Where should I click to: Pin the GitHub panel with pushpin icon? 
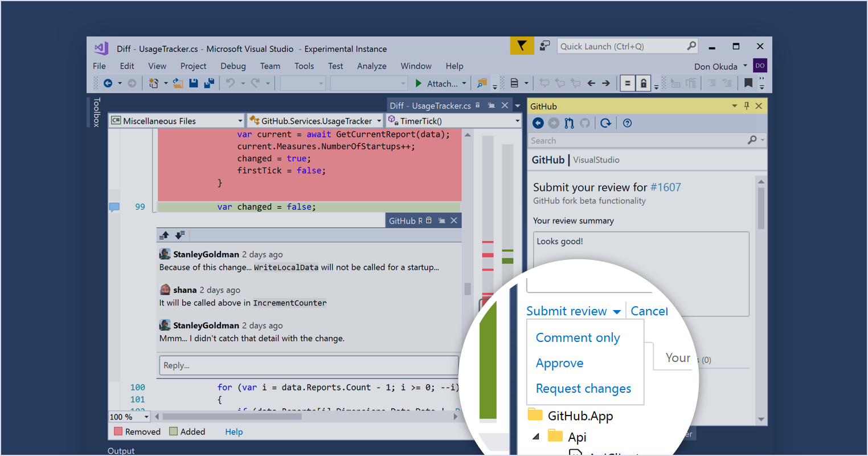tap(747, 106)
